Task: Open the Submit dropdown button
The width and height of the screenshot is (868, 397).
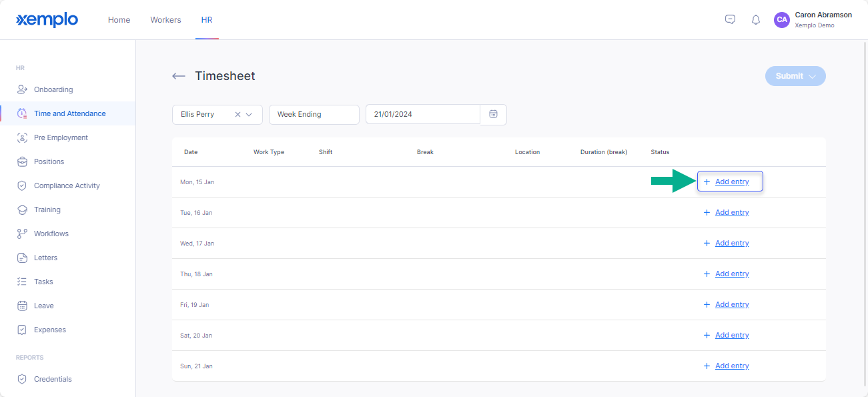Action: click(x=795, y=76)
